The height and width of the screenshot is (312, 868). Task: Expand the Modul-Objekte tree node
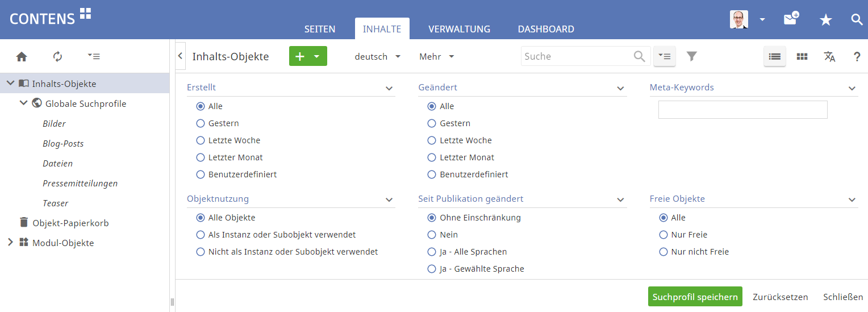(x=10, y=243)
